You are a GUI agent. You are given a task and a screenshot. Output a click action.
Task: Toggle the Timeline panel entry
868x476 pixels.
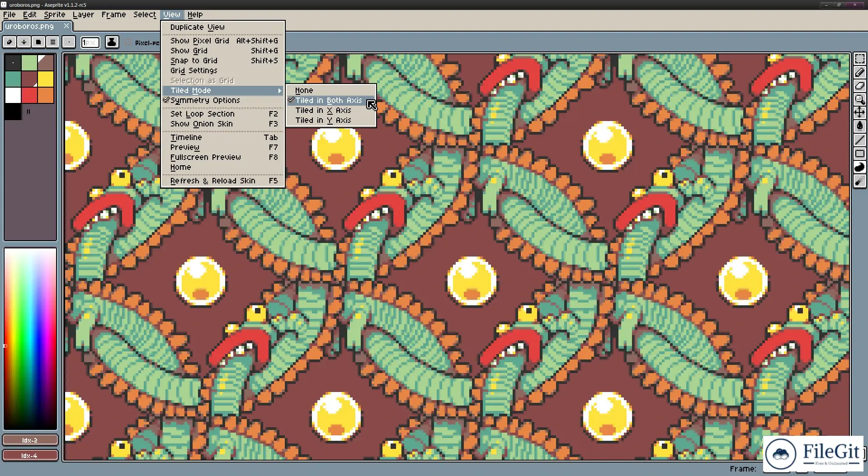click(x=223, y=137)
